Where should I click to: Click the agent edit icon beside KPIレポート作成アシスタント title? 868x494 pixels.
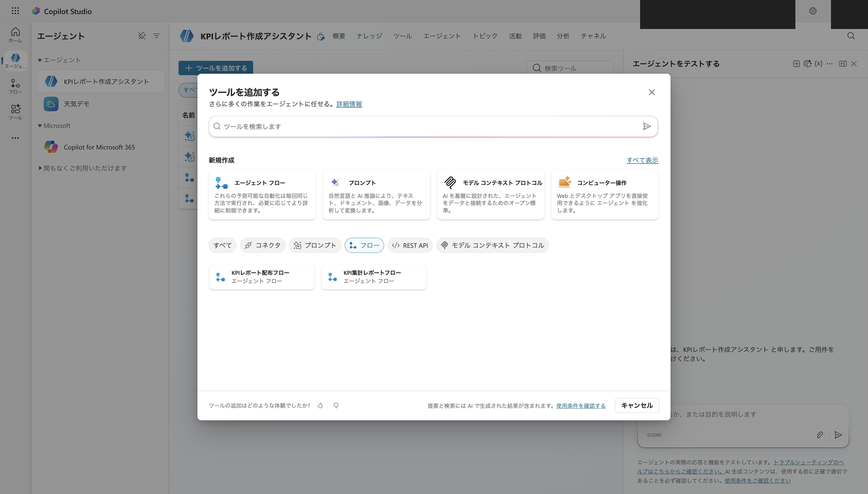coord(321,36)
